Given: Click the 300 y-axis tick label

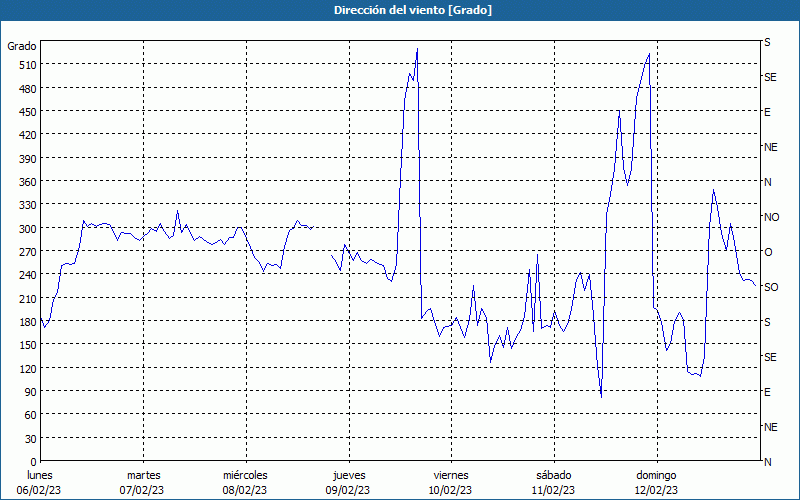Looking at the screenshot, I should 28,229.
